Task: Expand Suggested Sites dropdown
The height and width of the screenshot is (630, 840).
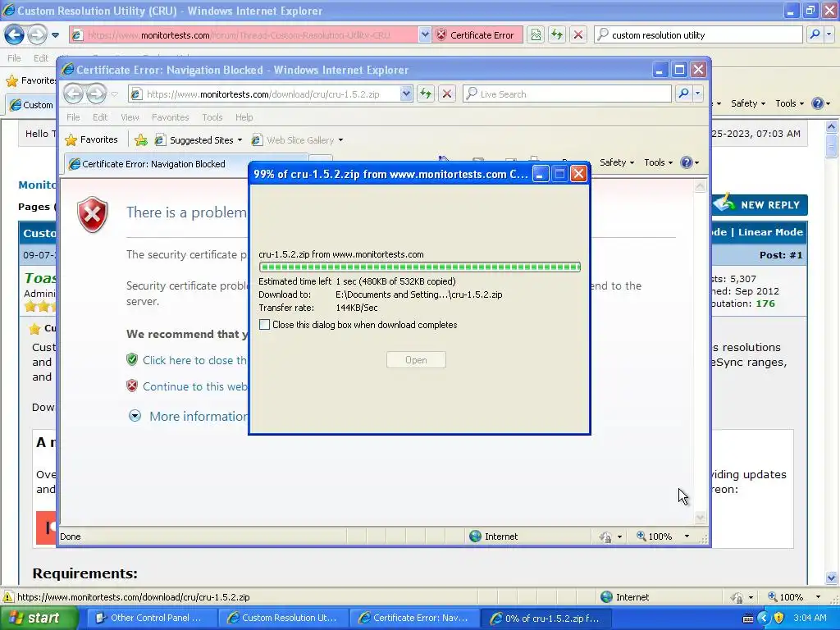Action: point(240,140)
